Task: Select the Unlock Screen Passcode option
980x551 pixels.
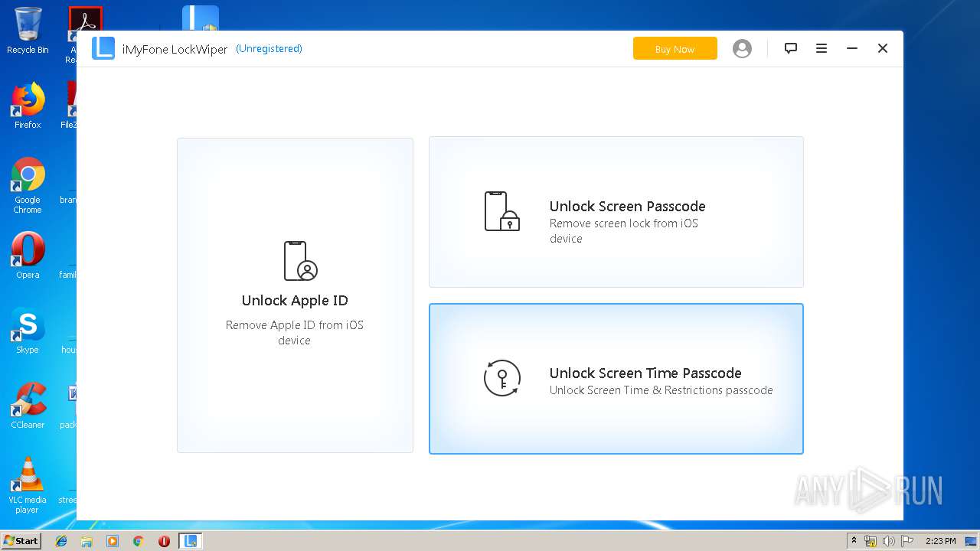Action: 616,212
